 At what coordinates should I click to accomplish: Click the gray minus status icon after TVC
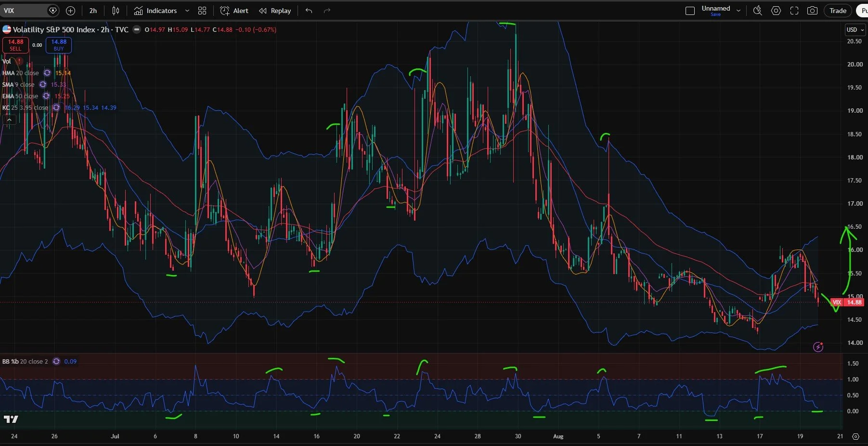coord(137,29)
